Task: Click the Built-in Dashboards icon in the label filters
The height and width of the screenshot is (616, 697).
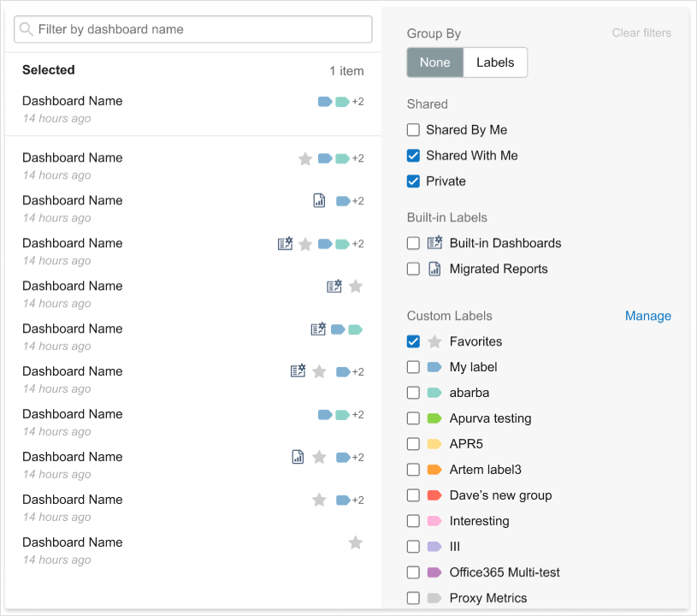Action: 434,243
